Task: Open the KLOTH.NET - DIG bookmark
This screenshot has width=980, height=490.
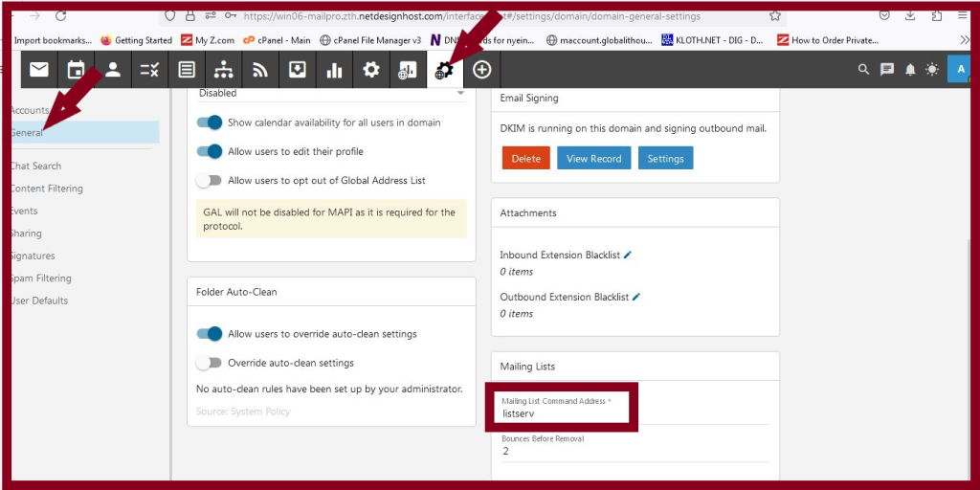Action: [x=712, y=40]
